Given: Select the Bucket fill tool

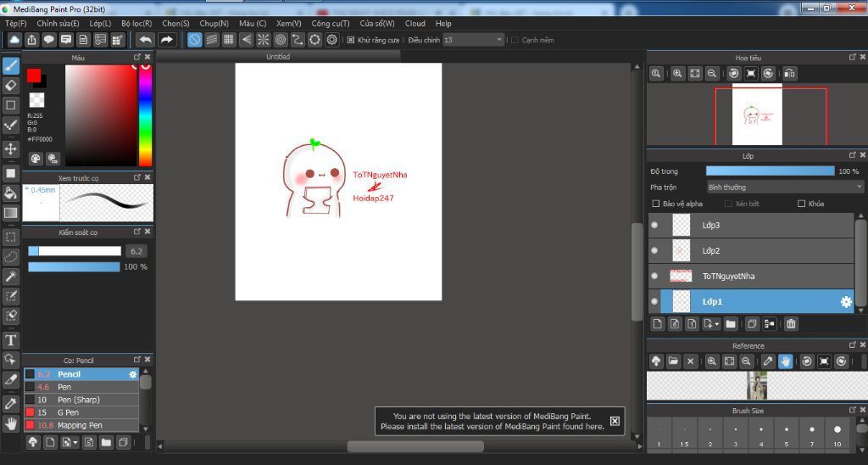Looking at the screenshot, I should [10, 193].
